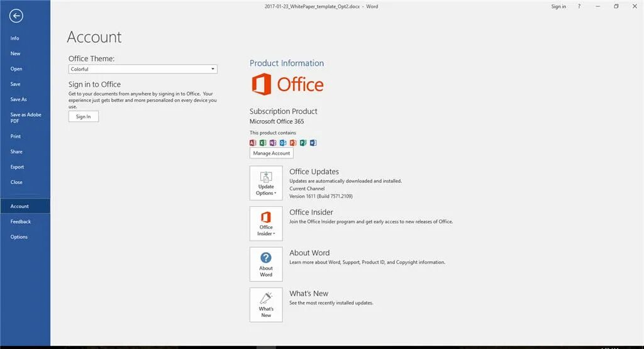Click Manage Account button
The image size is (644, 349).
click(x=272, y=153)
